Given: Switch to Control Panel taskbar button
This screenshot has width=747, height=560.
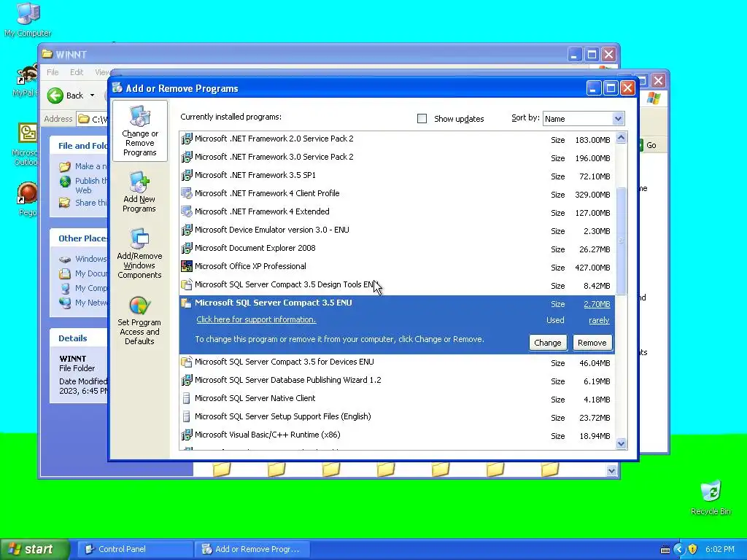Looking at the screenshot, I should pyautogui.click(x=135, y=549).
